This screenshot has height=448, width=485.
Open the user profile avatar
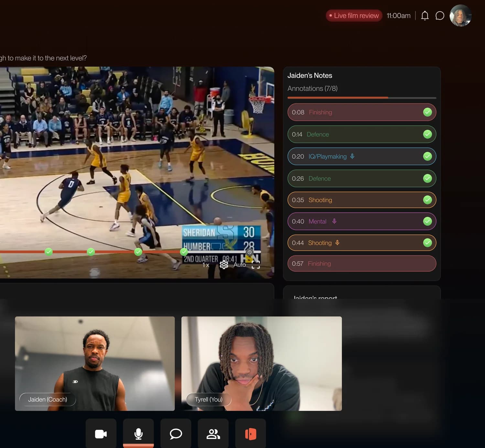(x=460, y=16)
